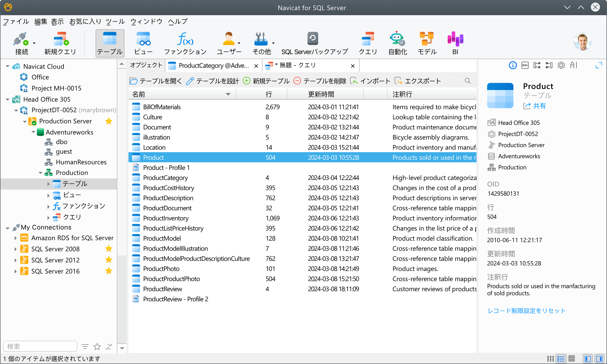Screen dimensions: 607x364
Task: Create a new query with 新規クエリ
Action: click(60, 43)
